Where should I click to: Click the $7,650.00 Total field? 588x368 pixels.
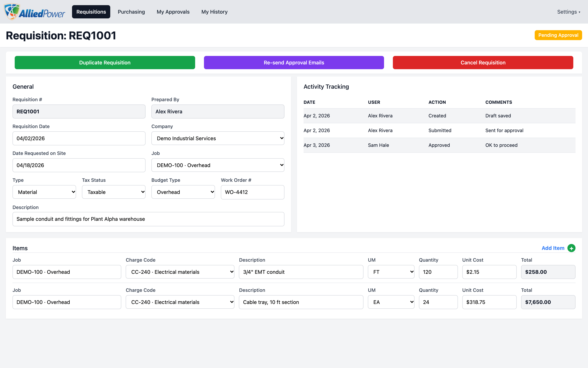pos(548,302)
